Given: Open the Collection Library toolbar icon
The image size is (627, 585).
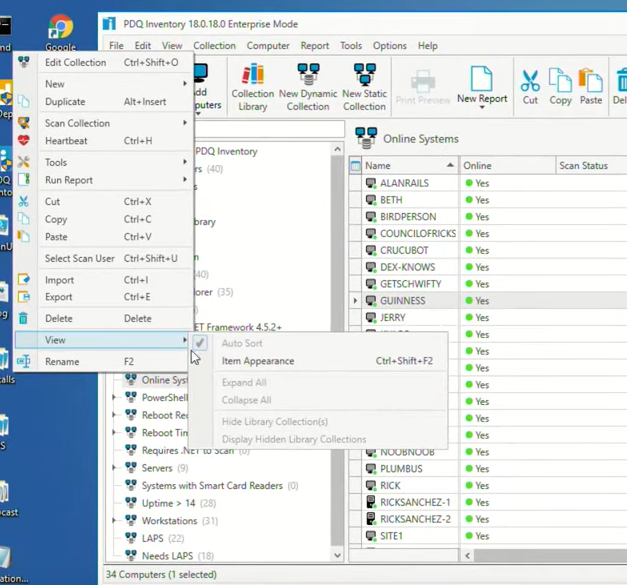Looking at the screenshot, I should tap(253, 74).
